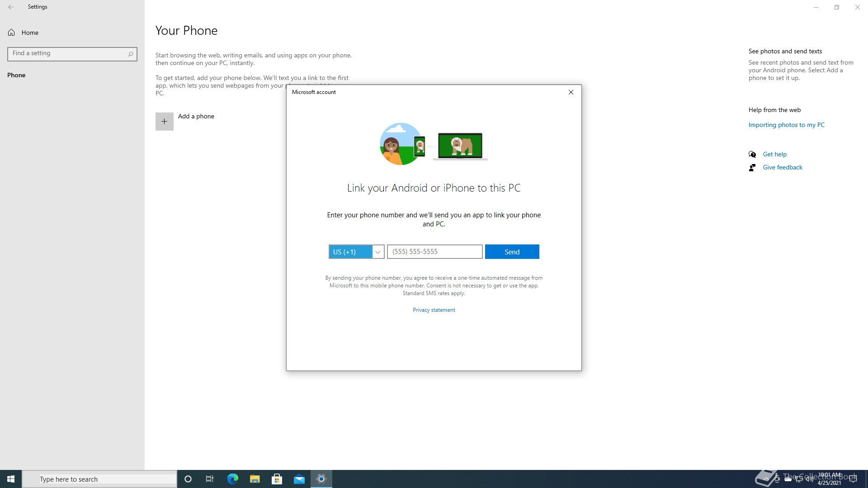The image size is (868, 488).
Task: Click the Settings gear taskbar icon
Action: click(x=321, y=479)
